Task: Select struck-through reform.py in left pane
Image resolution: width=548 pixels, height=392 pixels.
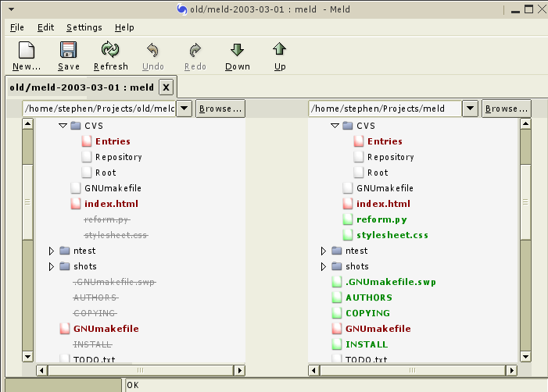Action: [x=107, y=219]
